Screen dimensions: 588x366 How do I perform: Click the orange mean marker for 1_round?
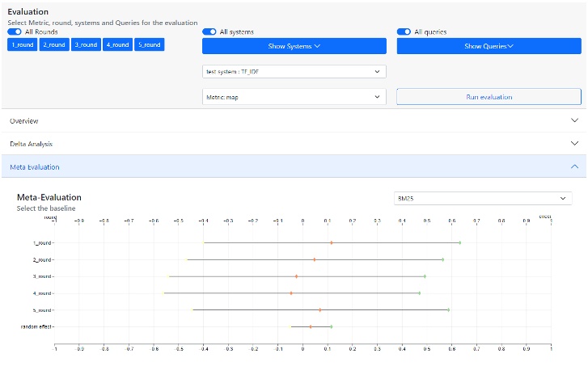pos(331,242)
